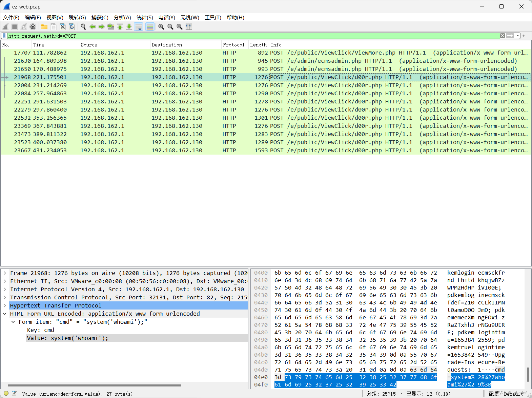The image size is (532, 398).
Task: Jump to last packet icon
Action: pyautogui.click(x=129, y=27)
